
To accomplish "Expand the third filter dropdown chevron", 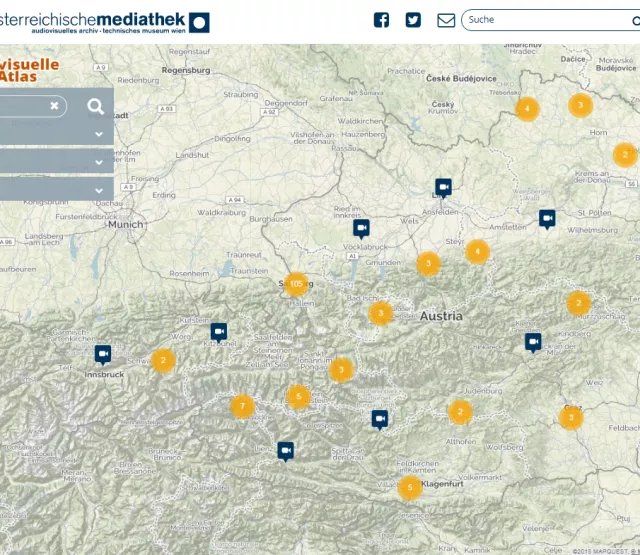I will pos(99,190).
